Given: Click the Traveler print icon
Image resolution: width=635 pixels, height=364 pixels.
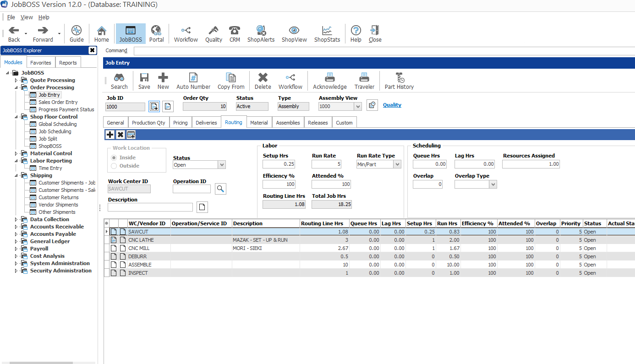Looking at the screenshot, I should click(x=364, y=81).
